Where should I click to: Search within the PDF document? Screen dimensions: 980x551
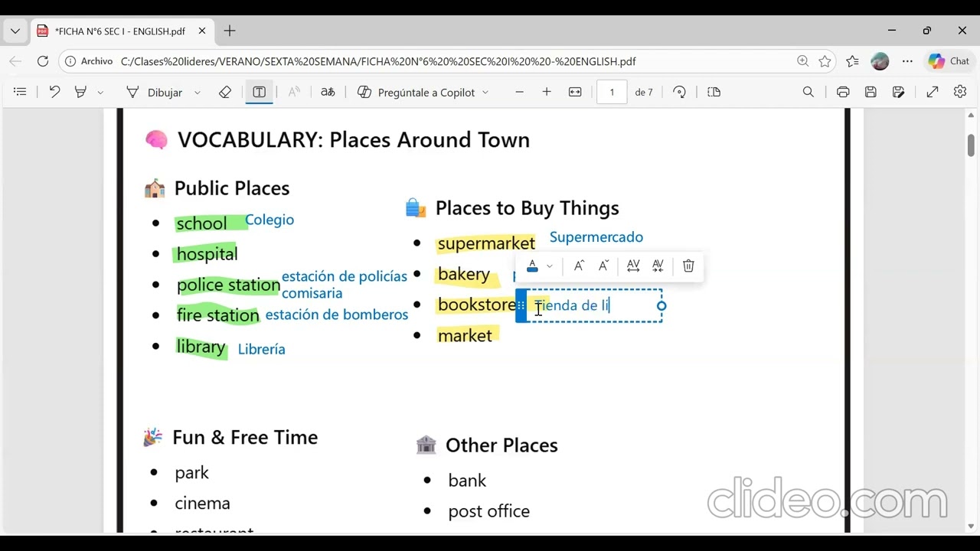pos(808,92)
